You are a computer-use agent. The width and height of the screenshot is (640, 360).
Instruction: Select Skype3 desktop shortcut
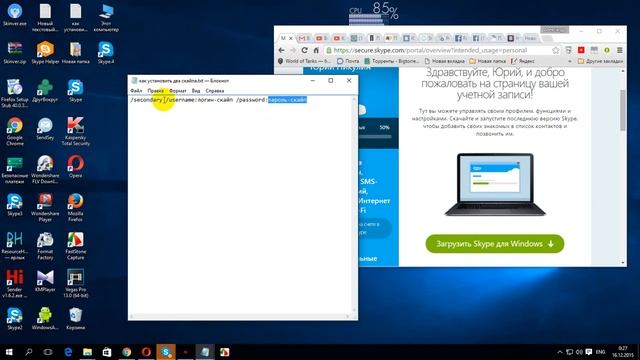click(15, 204)
